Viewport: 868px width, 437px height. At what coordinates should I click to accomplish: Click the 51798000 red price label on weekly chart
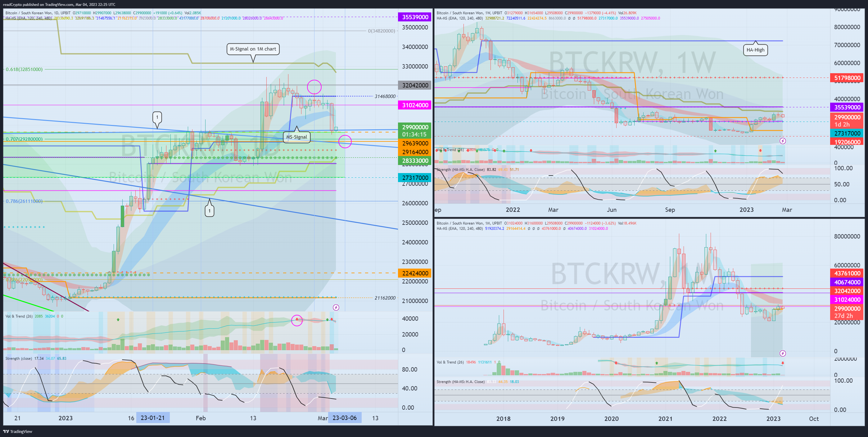click(x=847, y=78)
